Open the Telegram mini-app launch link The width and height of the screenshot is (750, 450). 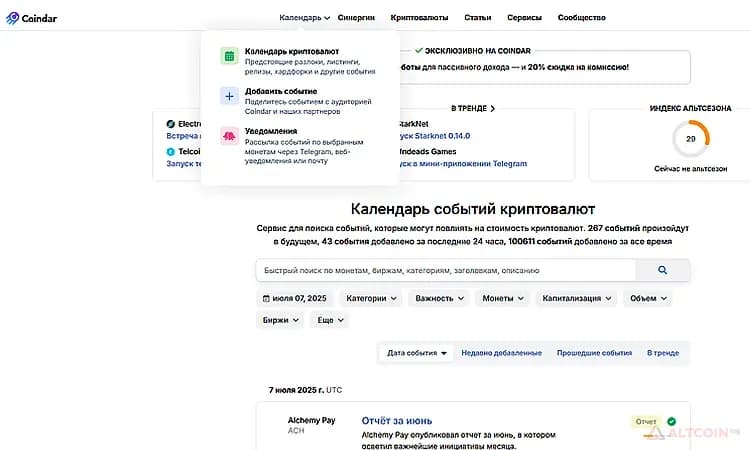(x=463, y=164)
